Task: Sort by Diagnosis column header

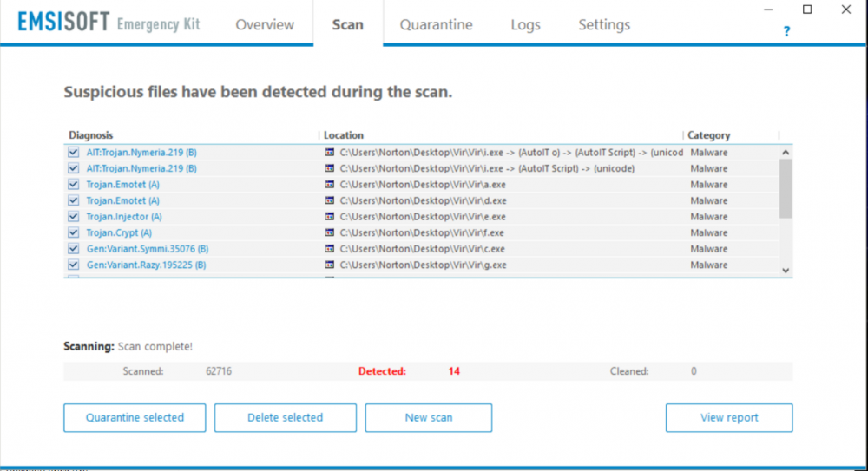Action: [x=91, y=135]
